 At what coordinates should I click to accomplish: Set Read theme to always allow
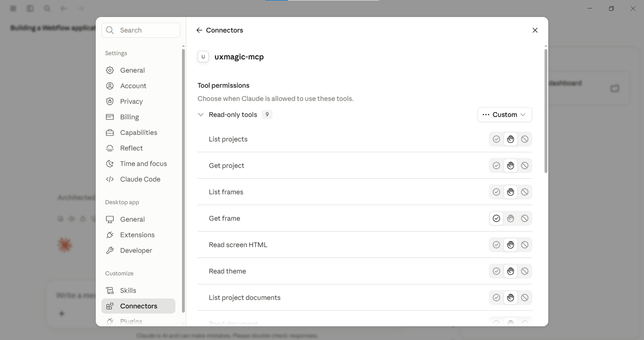click(x=496, y=271)
